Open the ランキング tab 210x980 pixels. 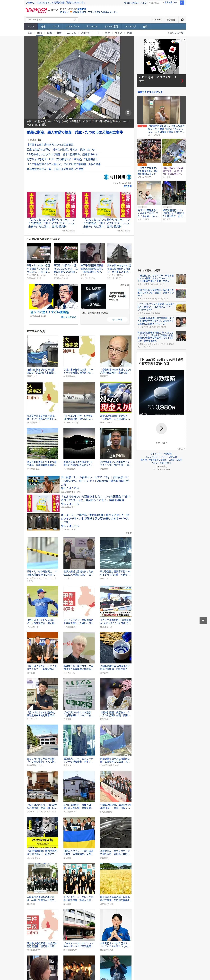click(x=130, y=27)
